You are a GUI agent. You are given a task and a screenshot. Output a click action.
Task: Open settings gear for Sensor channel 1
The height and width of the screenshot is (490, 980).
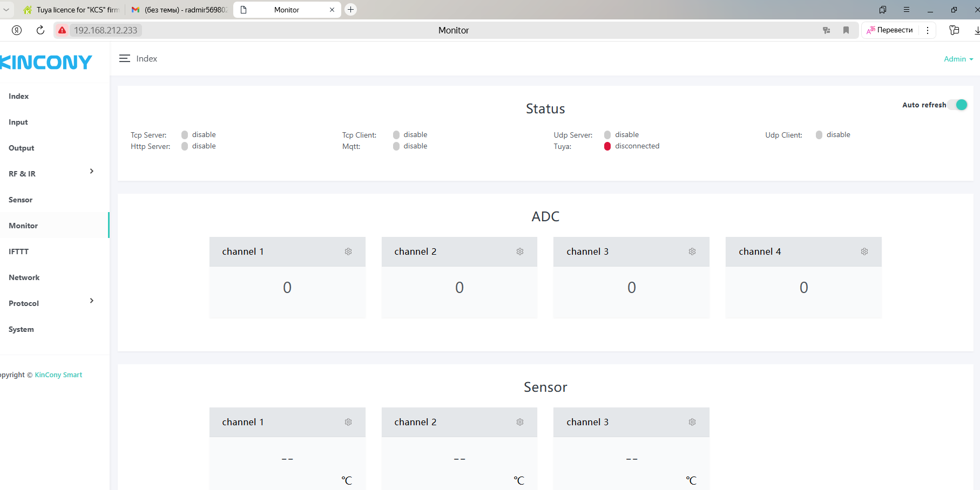[348, 422]
